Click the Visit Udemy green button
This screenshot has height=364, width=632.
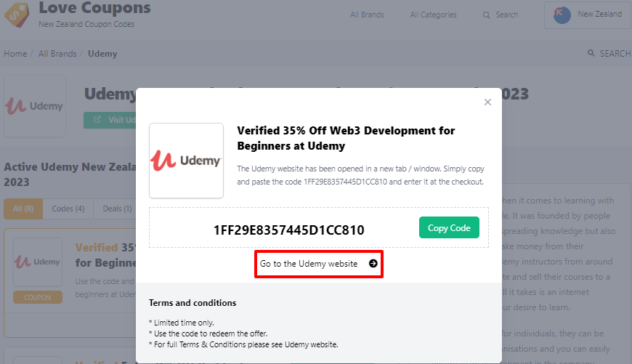coord(110,120)
